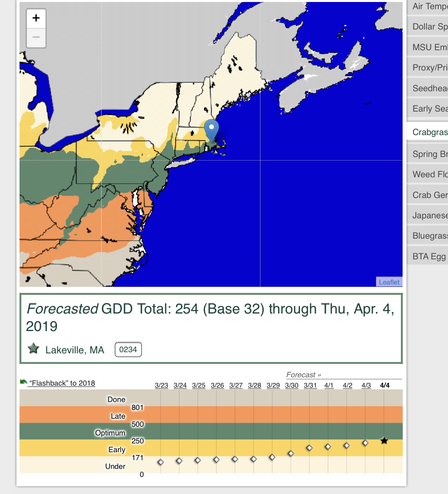Viewport: 448px width, 494px height.
Task: Click the yellow Early legend band
Action: [x=211, y=448]
